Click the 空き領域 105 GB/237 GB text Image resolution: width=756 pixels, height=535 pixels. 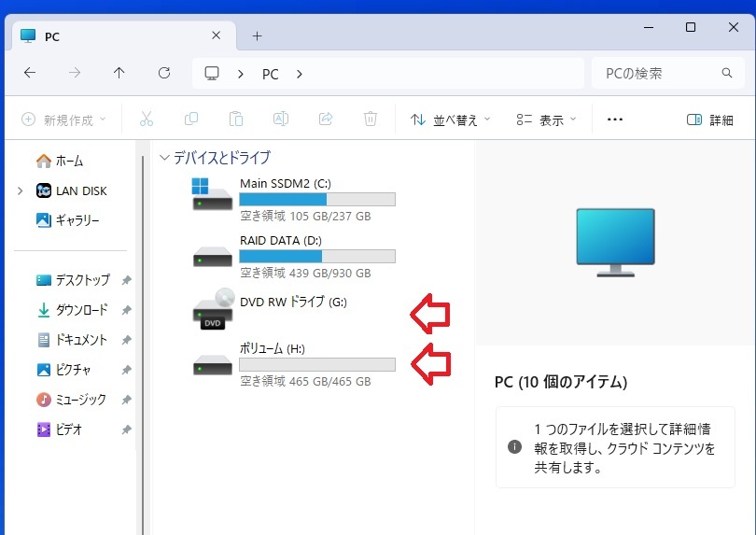tap(306, 216)
